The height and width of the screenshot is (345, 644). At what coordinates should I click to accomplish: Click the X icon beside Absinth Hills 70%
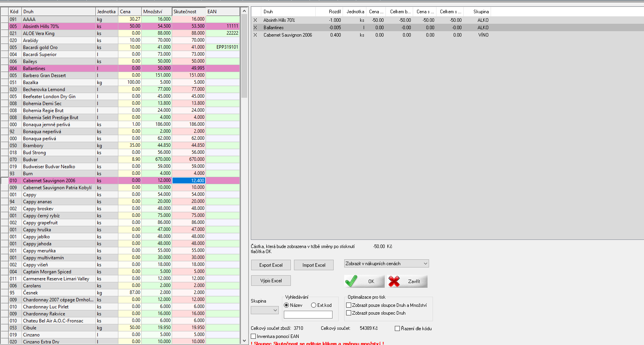click(x=255, y=20)
